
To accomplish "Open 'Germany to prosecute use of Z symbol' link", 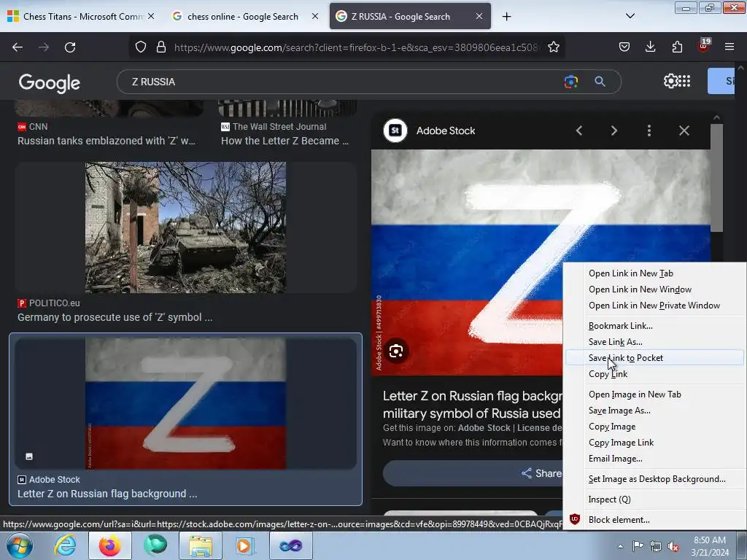I will pos(115,317).
